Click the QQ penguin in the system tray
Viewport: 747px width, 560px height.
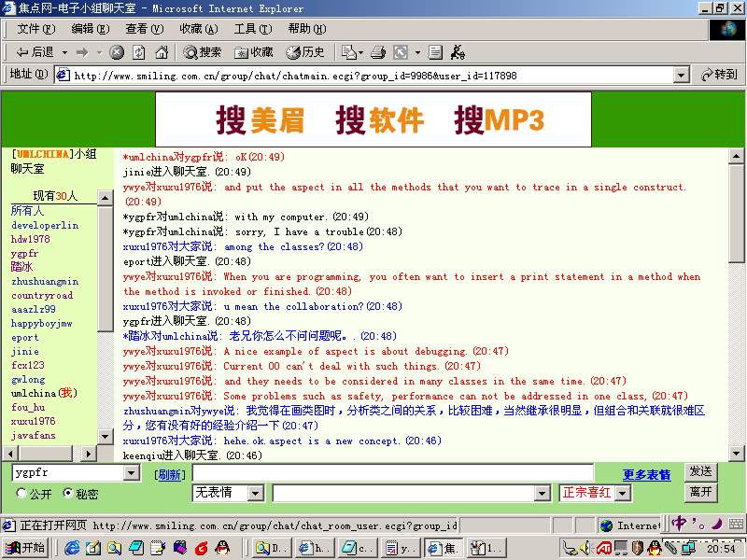point(655,548)
